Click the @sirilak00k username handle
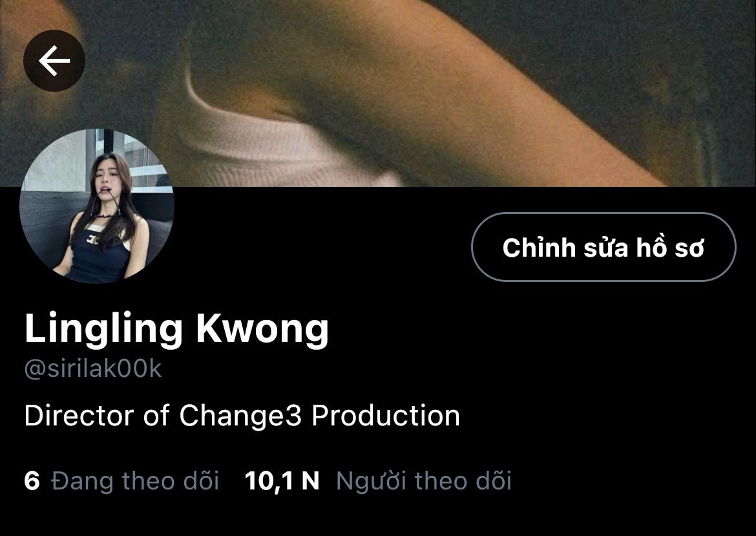 click(93, 369)
